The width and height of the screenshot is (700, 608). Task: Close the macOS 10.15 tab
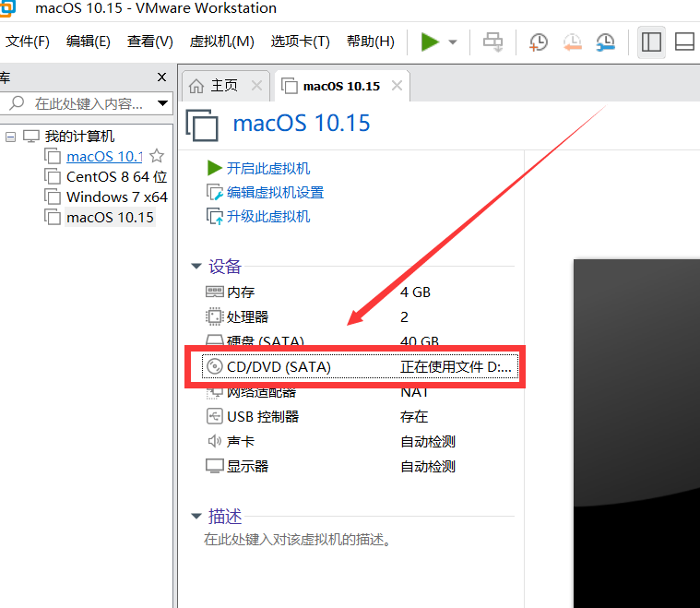pyautogui.click(x=397, y=85)
